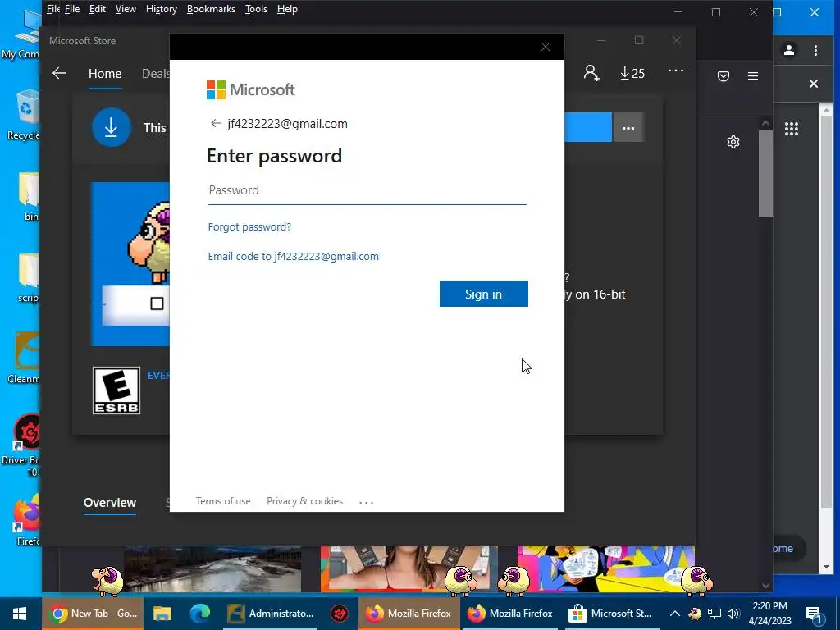Open the Firefox hamburger application menu
The image size is (840, 630).
753,76
